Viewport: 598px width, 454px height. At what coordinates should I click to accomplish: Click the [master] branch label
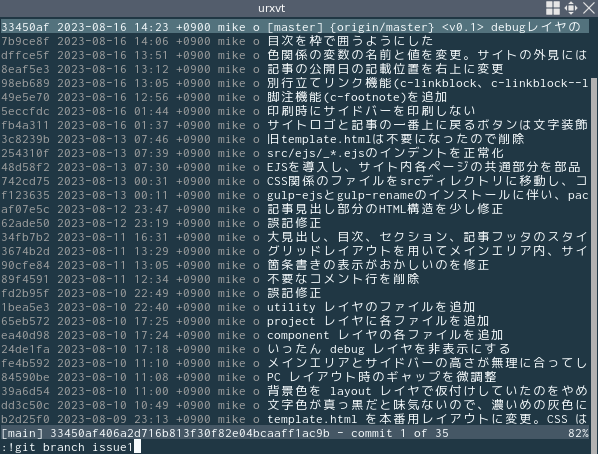pyautogui.click(x=295, y=27)
